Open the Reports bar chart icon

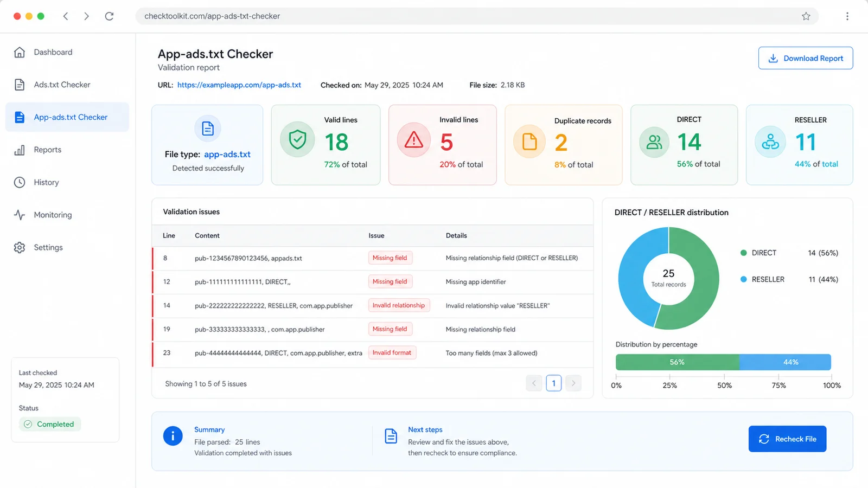(x=20, y=150)
